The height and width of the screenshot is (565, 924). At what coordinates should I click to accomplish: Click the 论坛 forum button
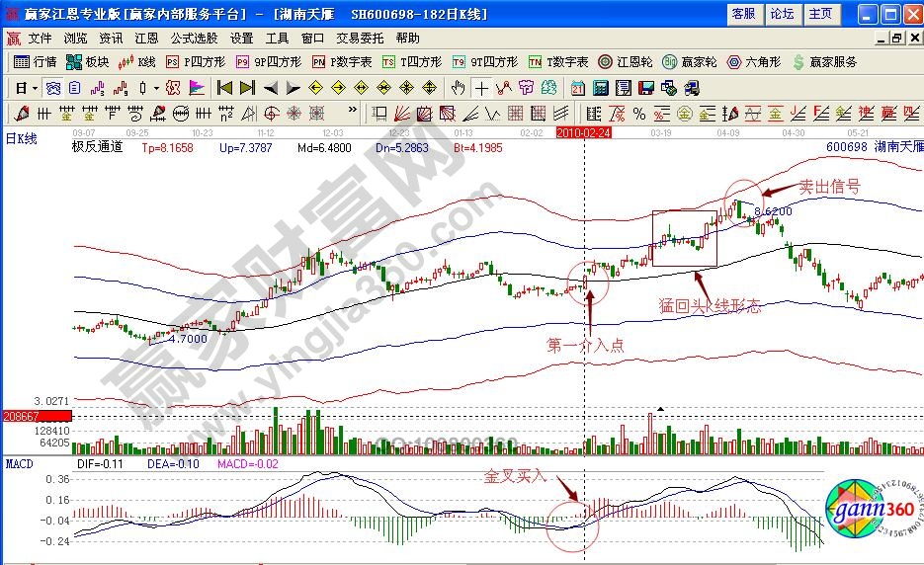click(x=782, y=14)
